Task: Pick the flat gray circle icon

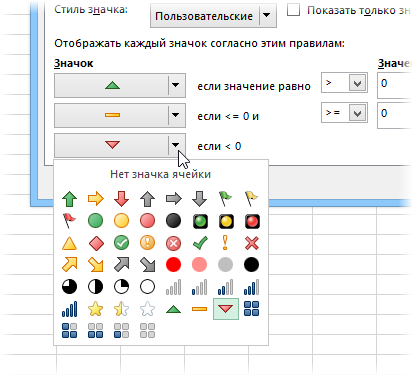Action: click(225, 265)
